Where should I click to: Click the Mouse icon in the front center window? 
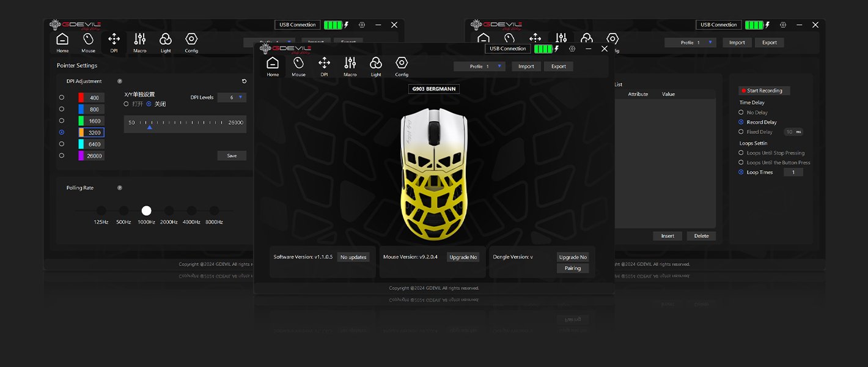pyautogui.click(x=298, y=66)
